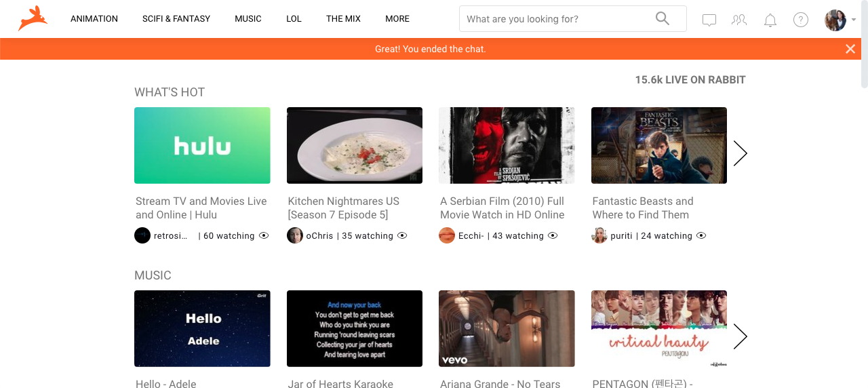868x388 pixels.
Task: Click the page vertical scrollbar
Action: click(863, 44)
